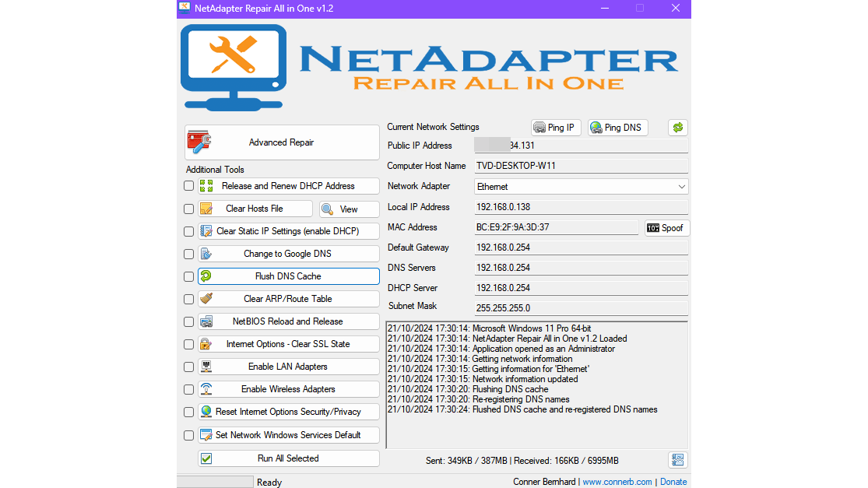Click the Enable LAN Adapters button
Viewport: 868px width, 488px height.
[288, 367]
